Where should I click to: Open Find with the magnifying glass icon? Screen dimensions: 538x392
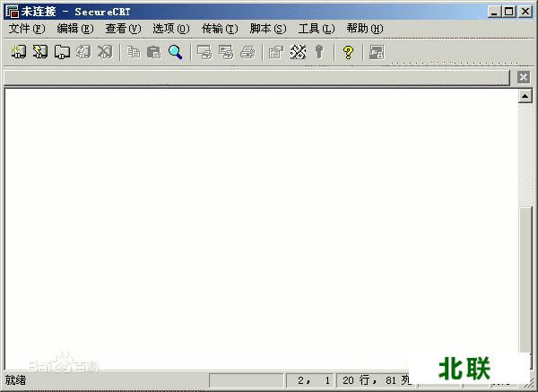[x=176, y=52]
